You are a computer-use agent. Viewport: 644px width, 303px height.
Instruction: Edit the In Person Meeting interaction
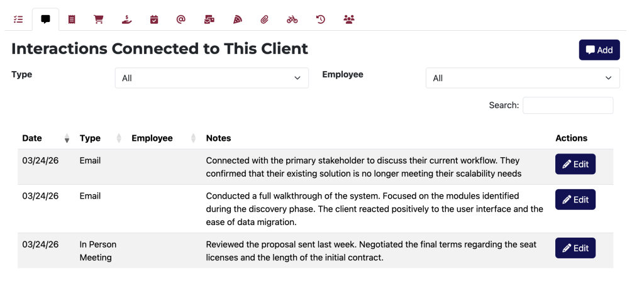click(x=575, y=248)
